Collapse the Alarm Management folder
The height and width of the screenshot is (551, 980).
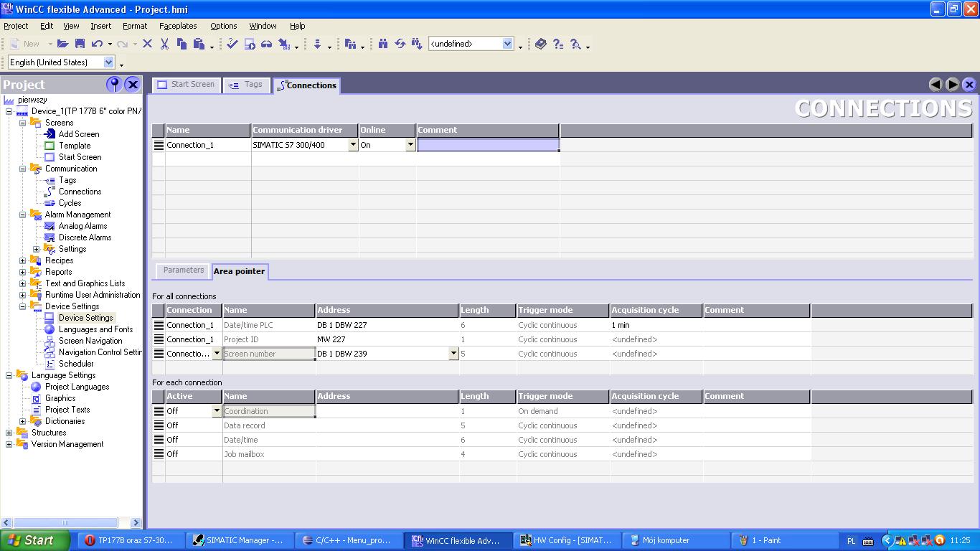23,215
